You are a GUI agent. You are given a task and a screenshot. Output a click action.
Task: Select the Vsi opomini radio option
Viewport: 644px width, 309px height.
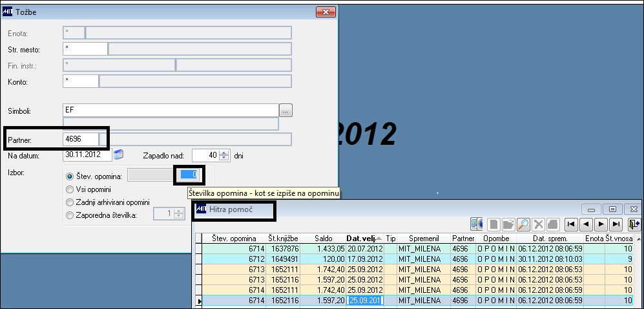click(x=69, y=189)
